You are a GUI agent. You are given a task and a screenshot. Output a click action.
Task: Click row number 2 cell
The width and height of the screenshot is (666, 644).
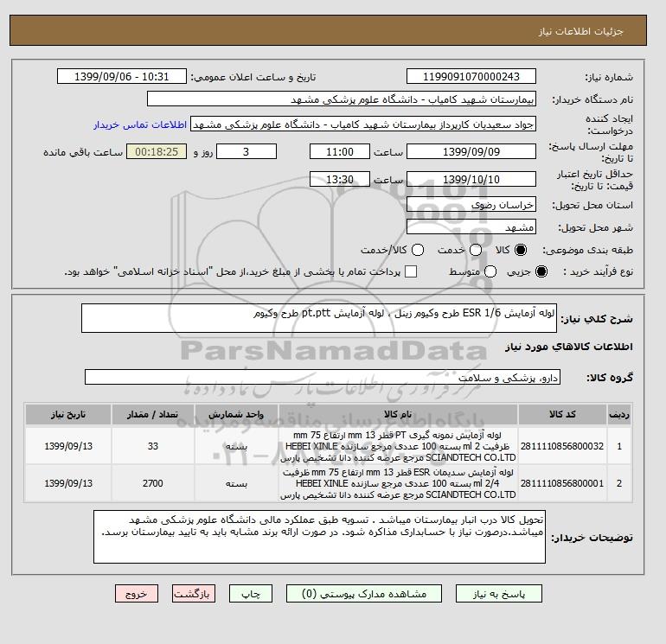pyautogui.click(x=618, y=483)
